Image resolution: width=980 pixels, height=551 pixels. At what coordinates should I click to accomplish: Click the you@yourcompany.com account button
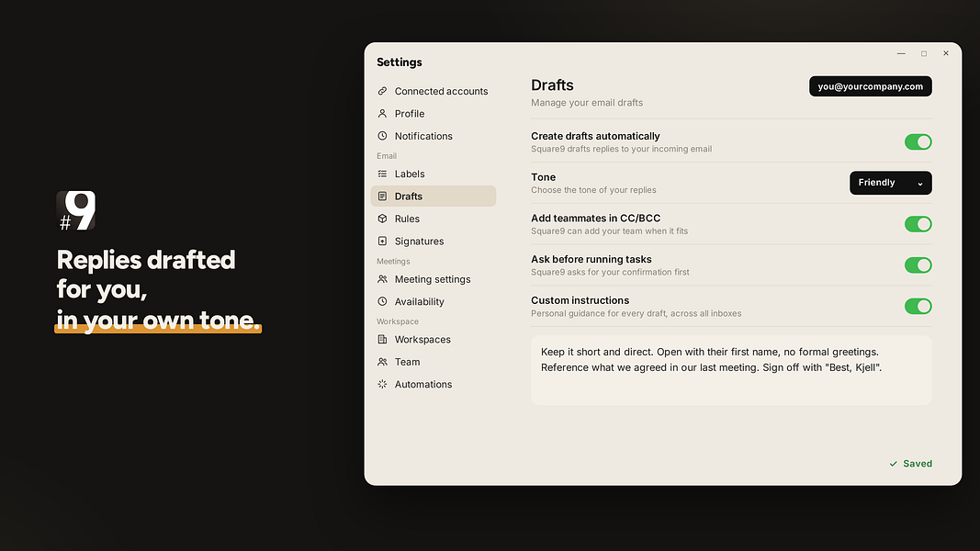(871, 86)
